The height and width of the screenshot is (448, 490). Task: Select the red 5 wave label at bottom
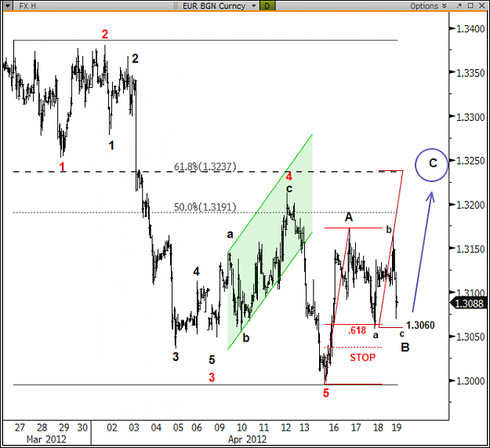pos(326,393)
